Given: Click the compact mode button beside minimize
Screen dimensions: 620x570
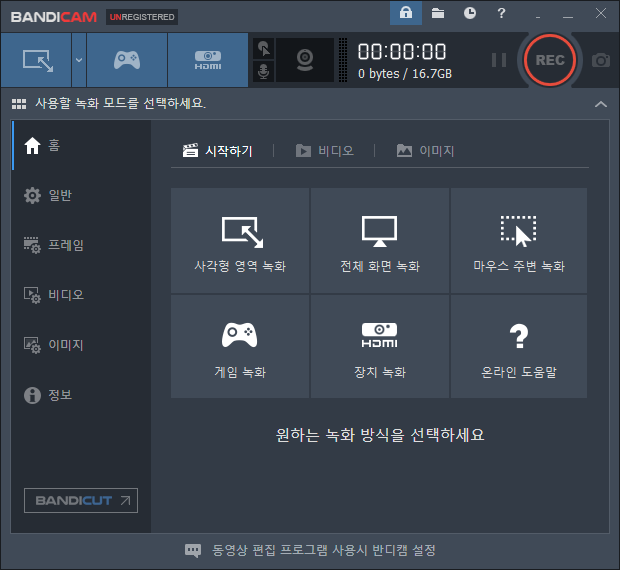Looking at the screenshot, I should (538, 17).
